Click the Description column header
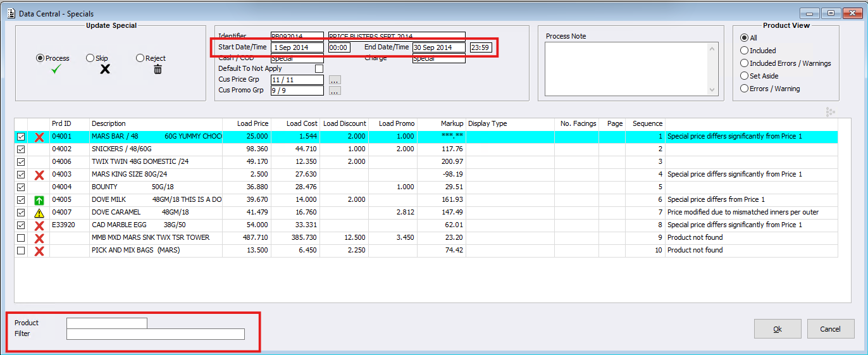This screenshot has height=355, width=868. click(156, 124)
